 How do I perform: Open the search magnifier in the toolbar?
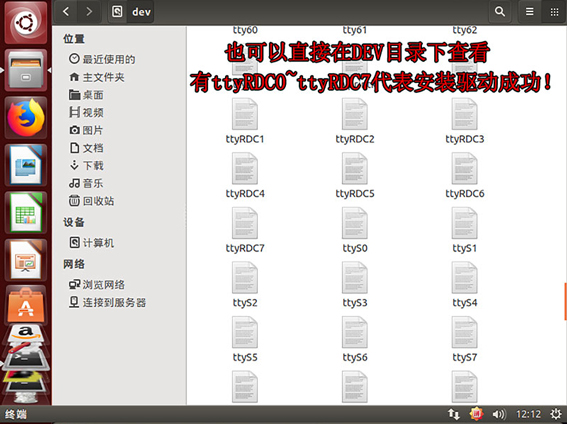(x=500, y=12)
